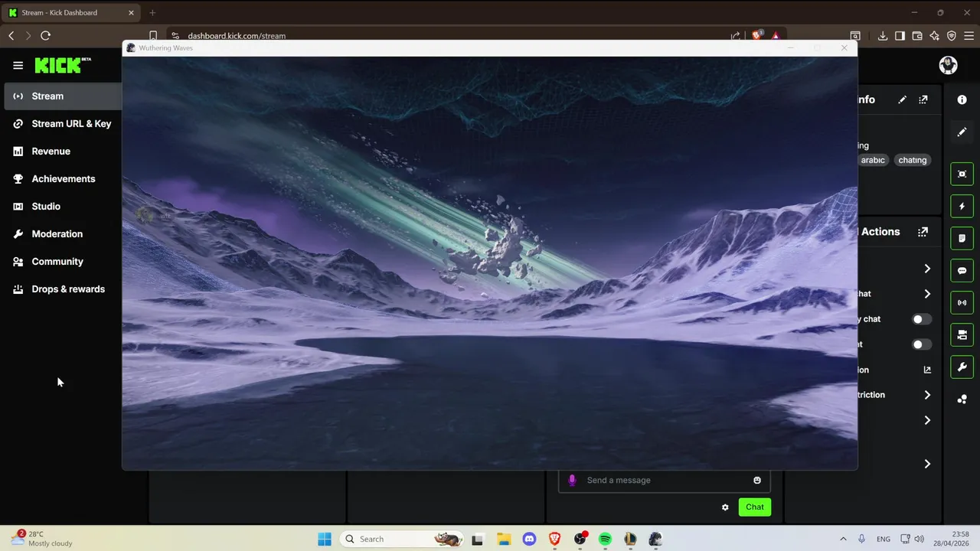The image size is (980, 551).
Task: Toggle the lower switch in Actions panel
Action: point(922,344)
